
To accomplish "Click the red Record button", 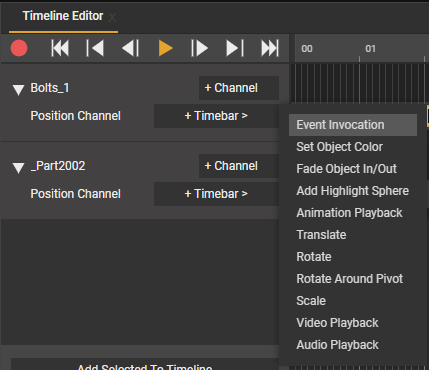I will (x=19, y=48).
